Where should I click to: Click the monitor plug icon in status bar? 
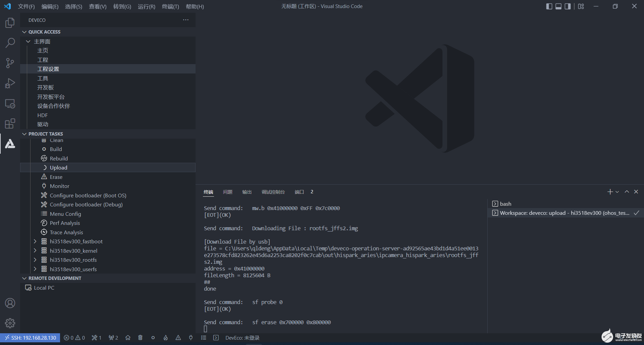click(x=191, y=338)
